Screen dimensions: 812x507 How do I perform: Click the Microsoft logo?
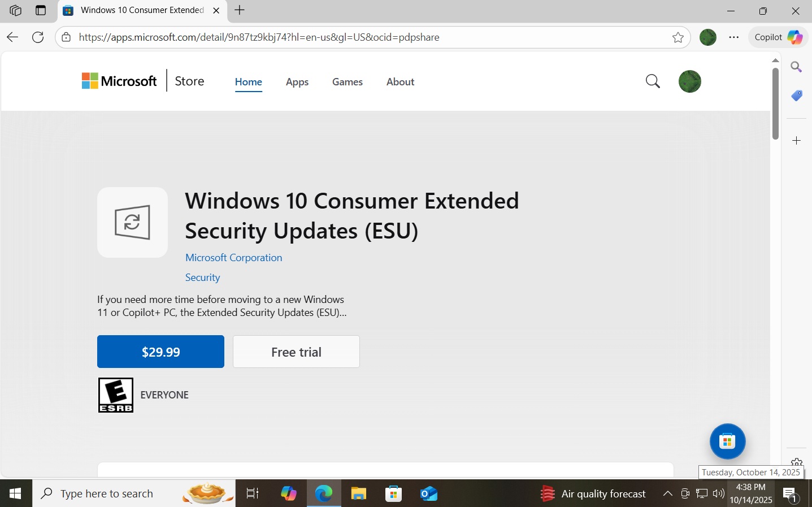[x=119, y=81]
